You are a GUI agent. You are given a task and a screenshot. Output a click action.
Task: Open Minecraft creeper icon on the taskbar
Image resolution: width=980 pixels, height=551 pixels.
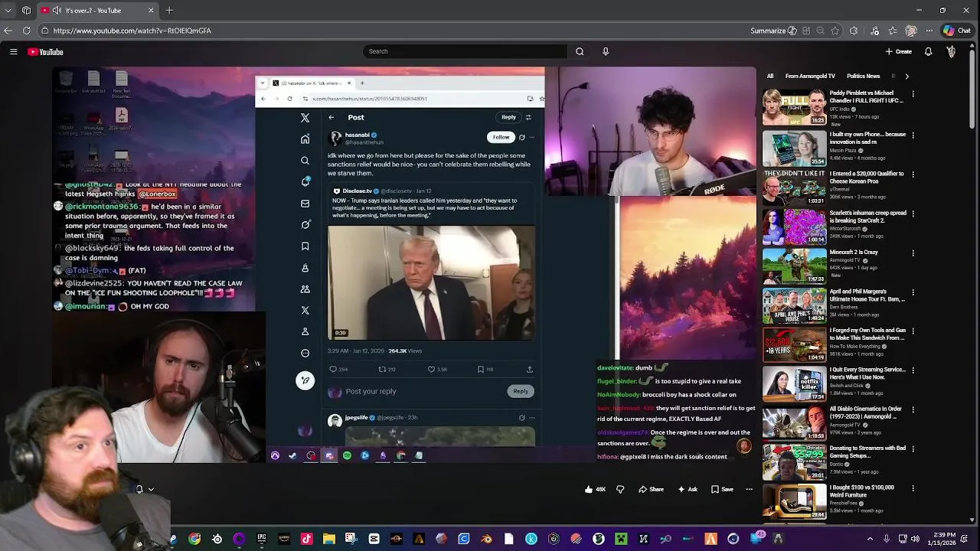(621, 539)
